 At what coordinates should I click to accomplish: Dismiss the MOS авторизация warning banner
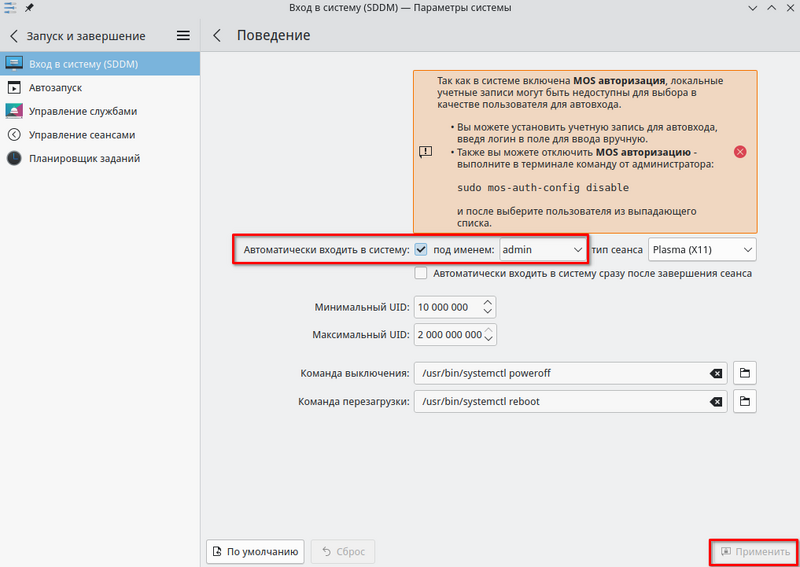740,151
